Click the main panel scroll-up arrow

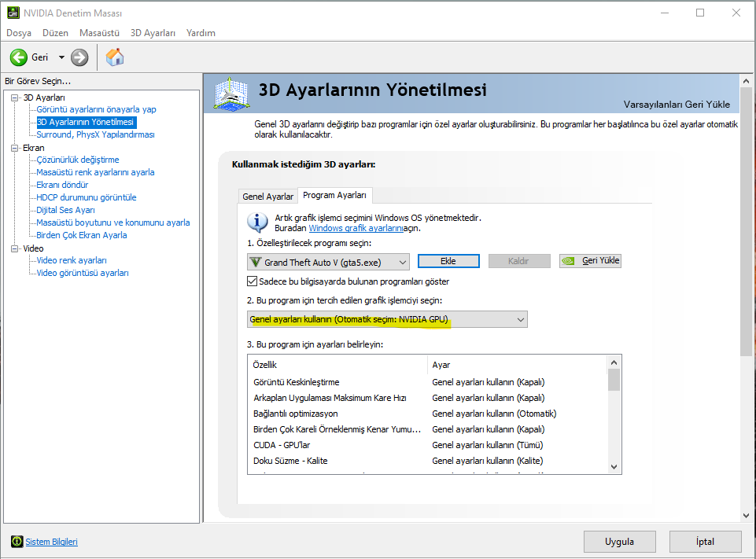(x=747, y=81)
